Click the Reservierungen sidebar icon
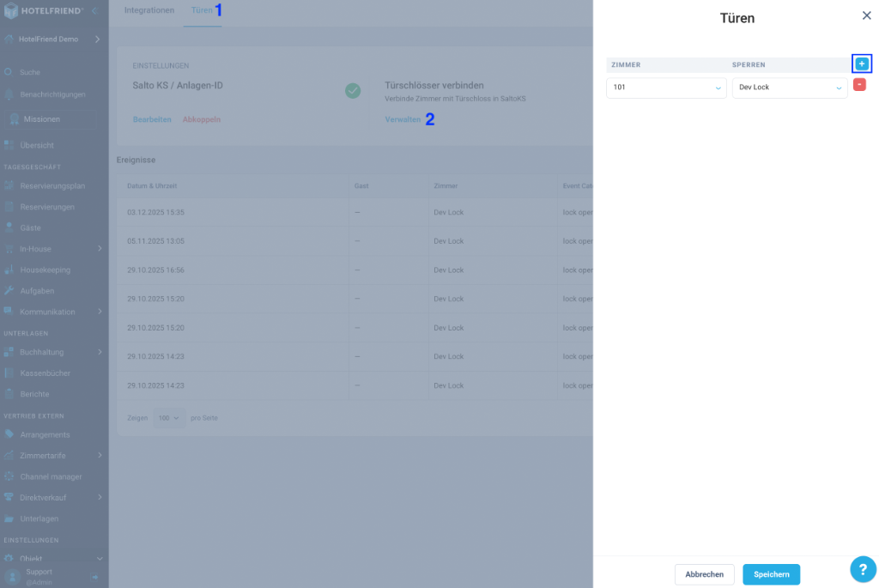This screenshot has width=879, height=588. click(9, 206)
